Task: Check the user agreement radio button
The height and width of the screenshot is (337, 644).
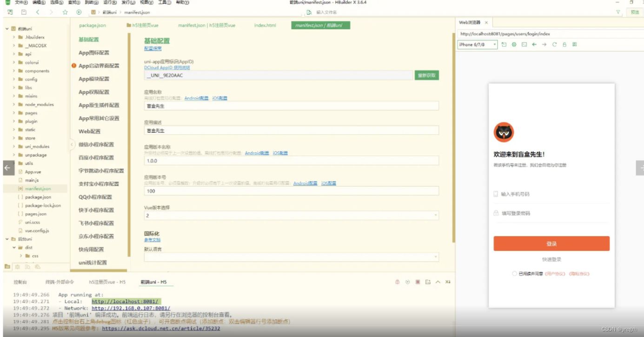Action: coord(514,274)
